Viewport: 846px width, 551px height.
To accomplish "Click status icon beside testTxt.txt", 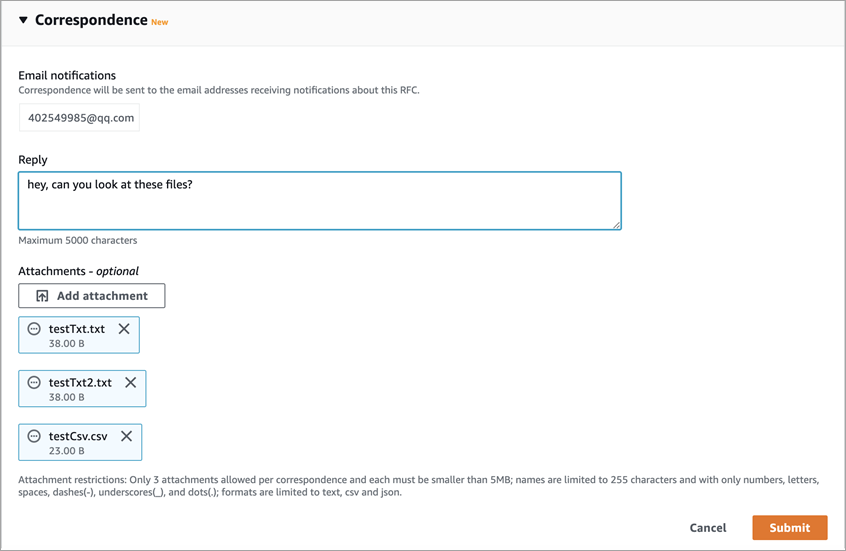I will [34, 329].
